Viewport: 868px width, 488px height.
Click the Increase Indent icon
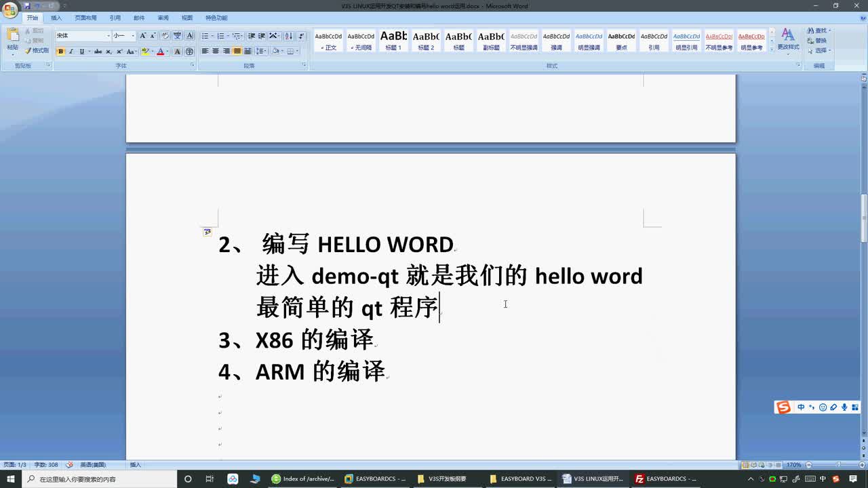[x=262, y=36]
